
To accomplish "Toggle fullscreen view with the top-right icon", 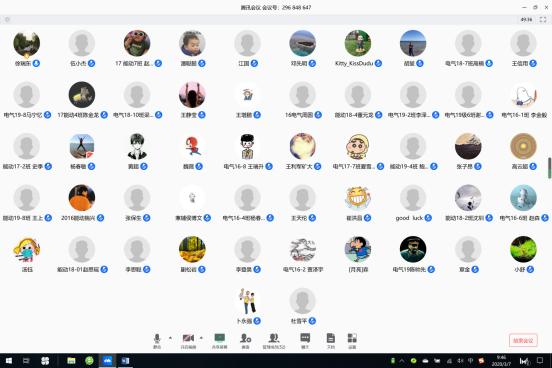I will pos(543,19).
